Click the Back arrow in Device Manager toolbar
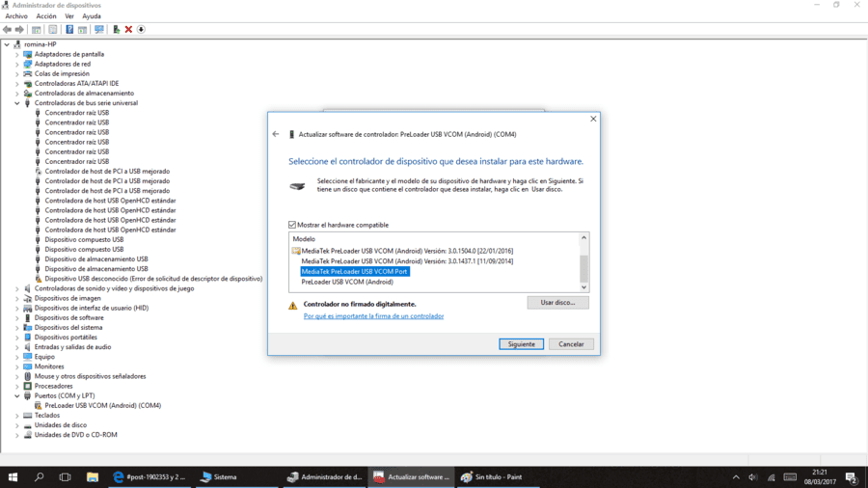Screen dimensions: 868x488 7,29
